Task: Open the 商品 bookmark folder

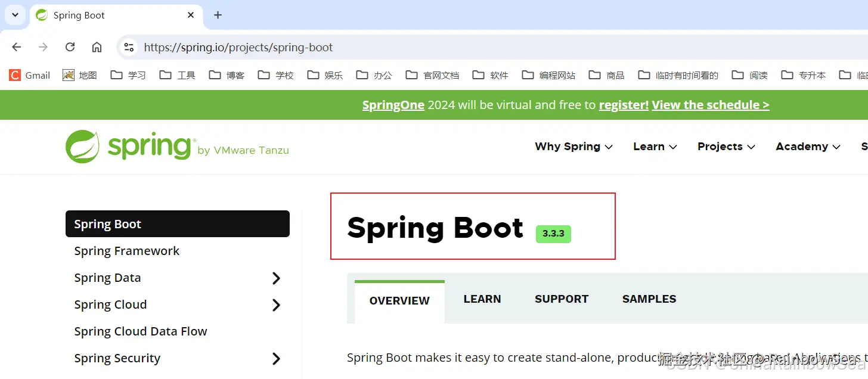Action: coord(607,75)
